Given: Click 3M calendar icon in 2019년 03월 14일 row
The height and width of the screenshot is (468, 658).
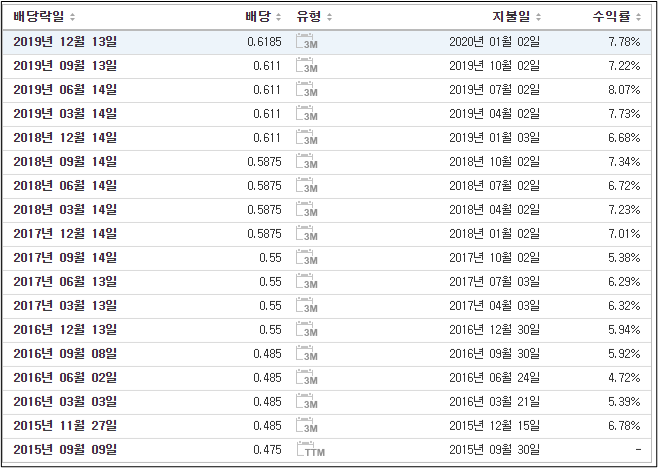Looking at the screenshot, I should 306,113.
